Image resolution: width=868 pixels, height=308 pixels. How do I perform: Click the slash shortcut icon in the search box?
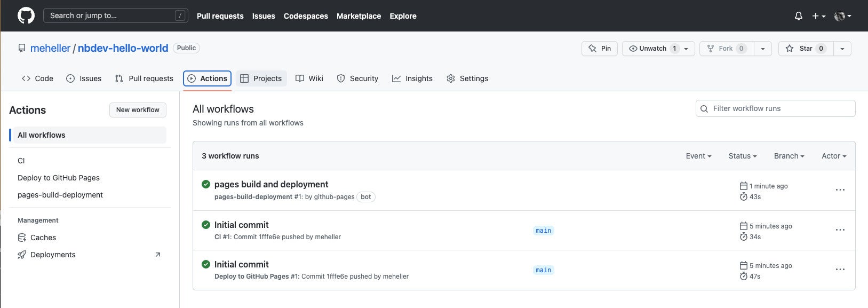pyautogui.click(x=180, y=15)
